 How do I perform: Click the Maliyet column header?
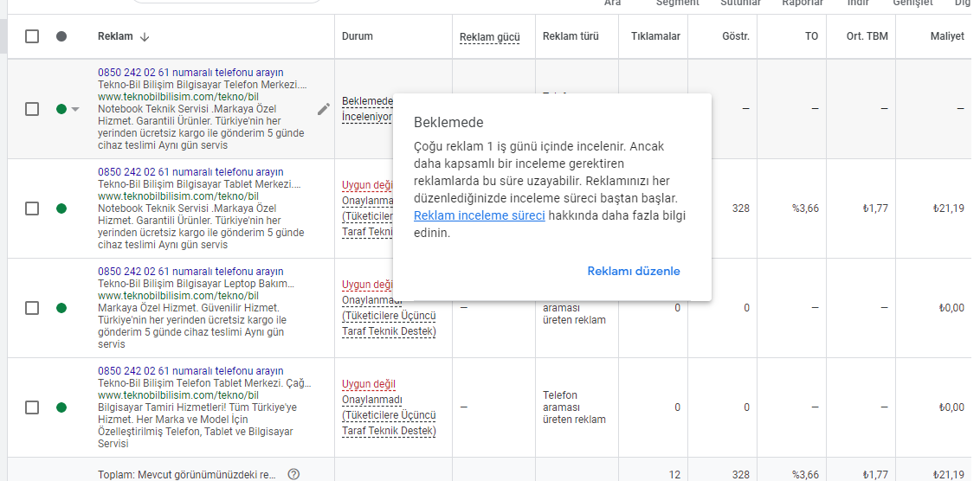(x=947, y=36)
